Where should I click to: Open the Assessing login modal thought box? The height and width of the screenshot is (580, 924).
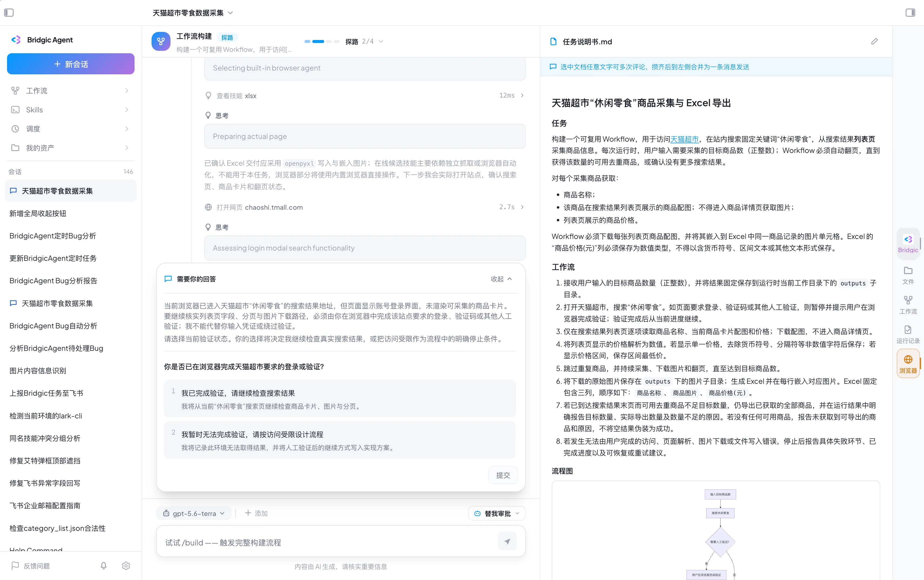point(365,248)
